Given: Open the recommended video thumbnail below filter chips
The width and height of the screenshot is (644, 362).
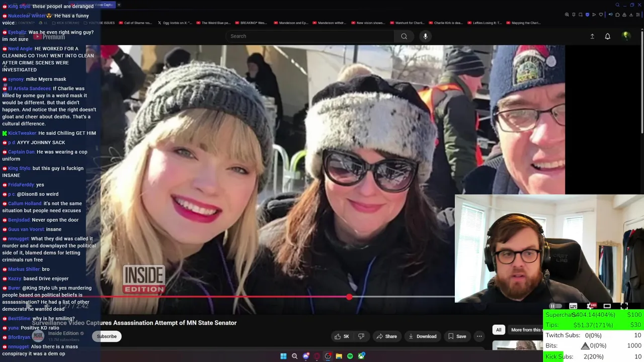Looking at the screenshot, I should click(517, 345).
